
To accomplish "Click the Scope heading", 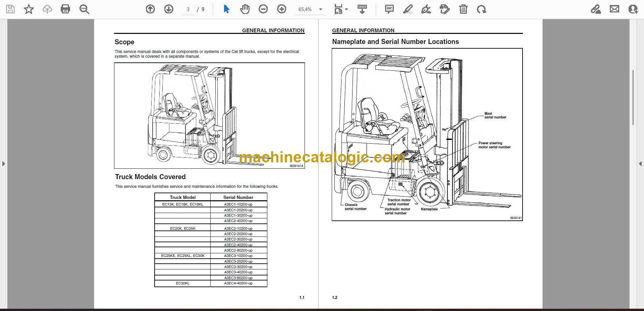I will 124,42.
